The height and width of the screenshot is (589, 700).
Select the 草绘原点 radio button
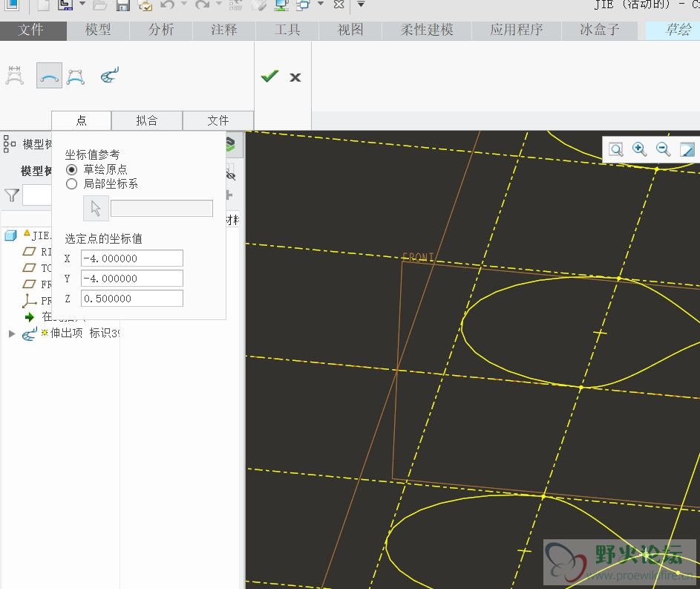(x=71, y=169)
